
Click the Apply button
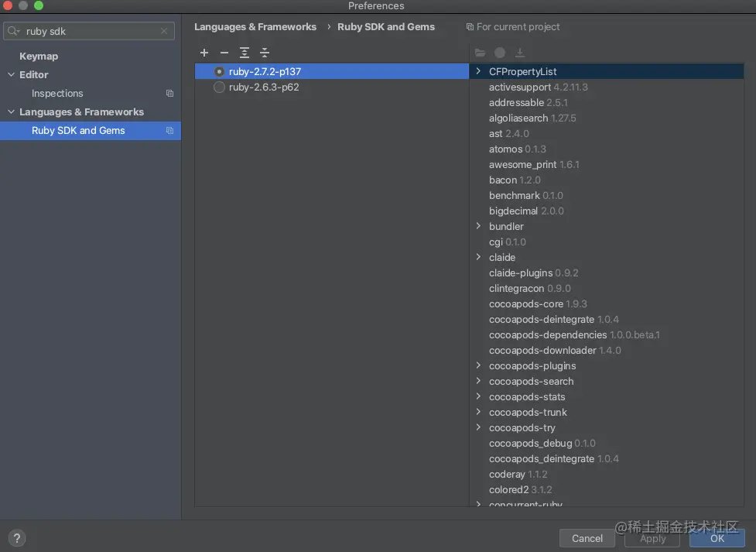pyautogui.click(x=652, y=538)
